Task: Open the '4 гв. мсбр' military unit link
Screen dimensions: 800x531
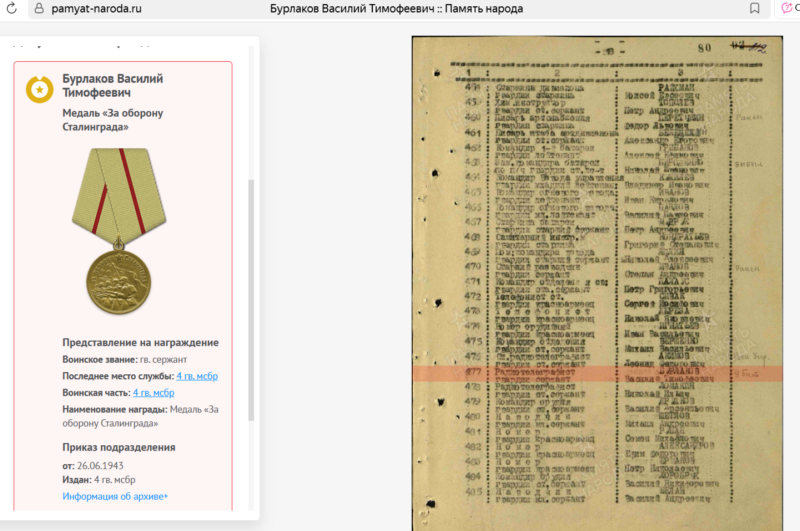Action: tap(154, 393)
